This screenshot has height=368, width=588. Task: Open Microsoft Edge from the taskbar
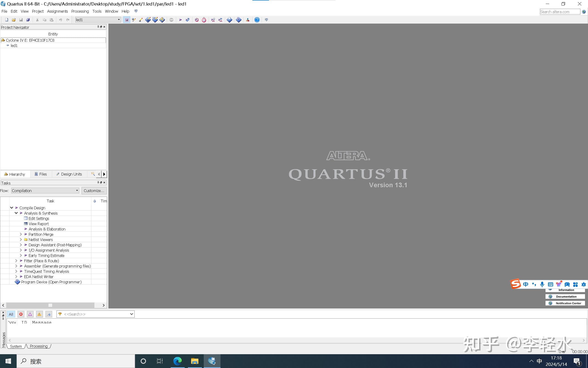click(x=177, y=361)
